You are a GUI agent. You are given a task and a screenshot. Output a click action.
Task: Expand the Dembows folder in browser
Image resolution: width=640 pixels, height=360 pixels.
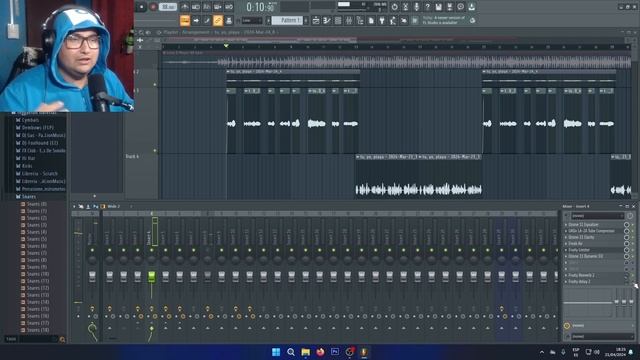pos(38,128)
